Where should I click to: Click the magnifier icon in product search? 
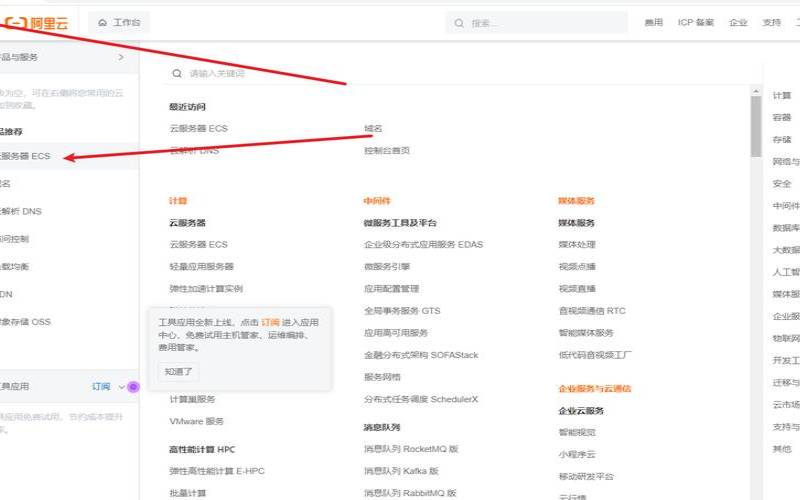tap(177, 73)
